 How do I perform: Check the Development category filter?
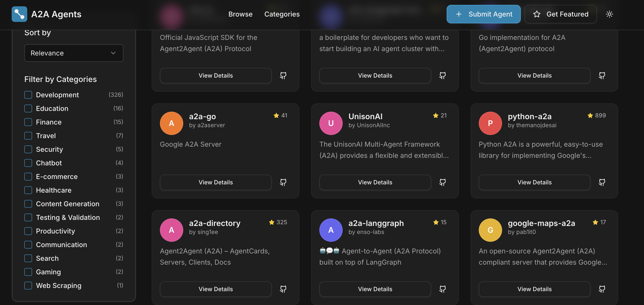point(28,95)
